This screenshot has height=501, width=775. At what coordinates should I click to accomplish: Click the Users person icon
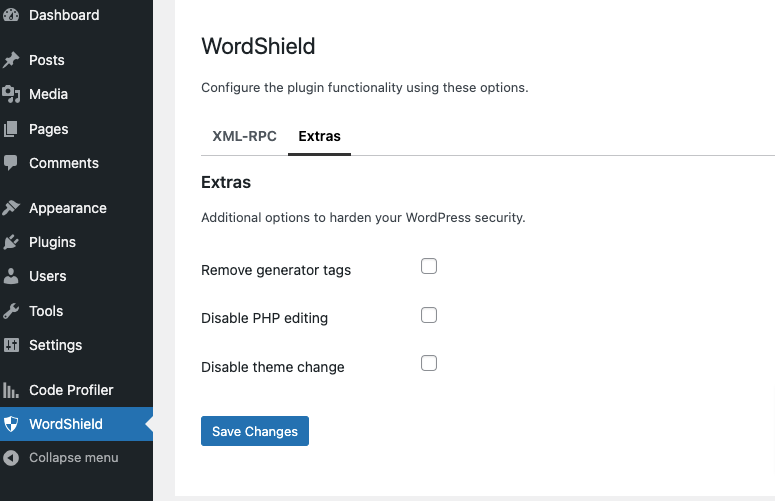point(11,276)
